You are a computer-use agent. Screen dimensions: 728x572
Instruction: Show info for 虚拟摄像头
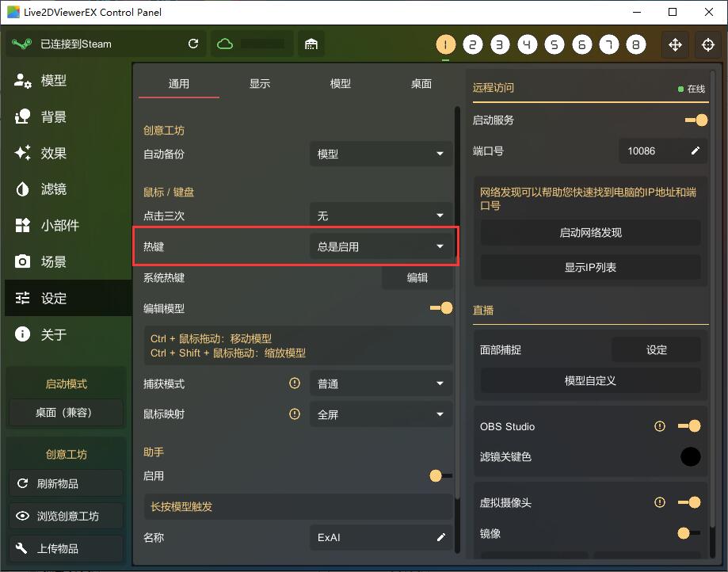(660, 502)
